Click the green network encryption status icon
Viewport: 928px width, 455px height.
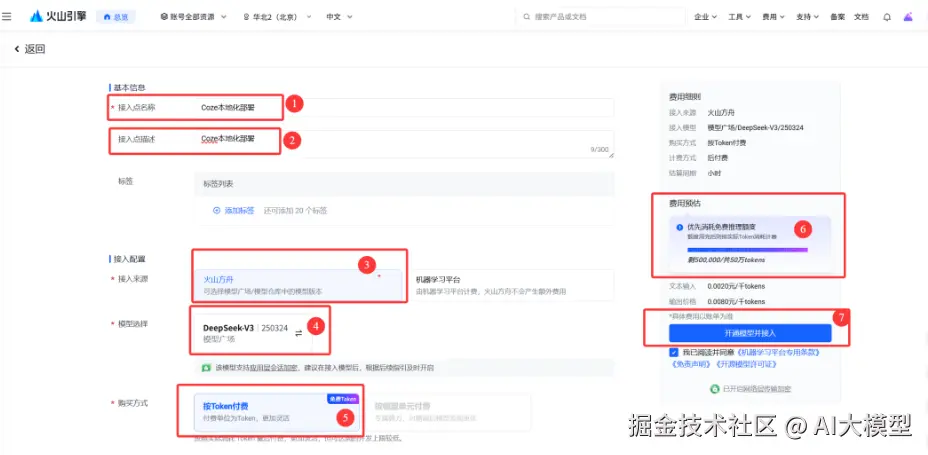[x=715, y=389]
